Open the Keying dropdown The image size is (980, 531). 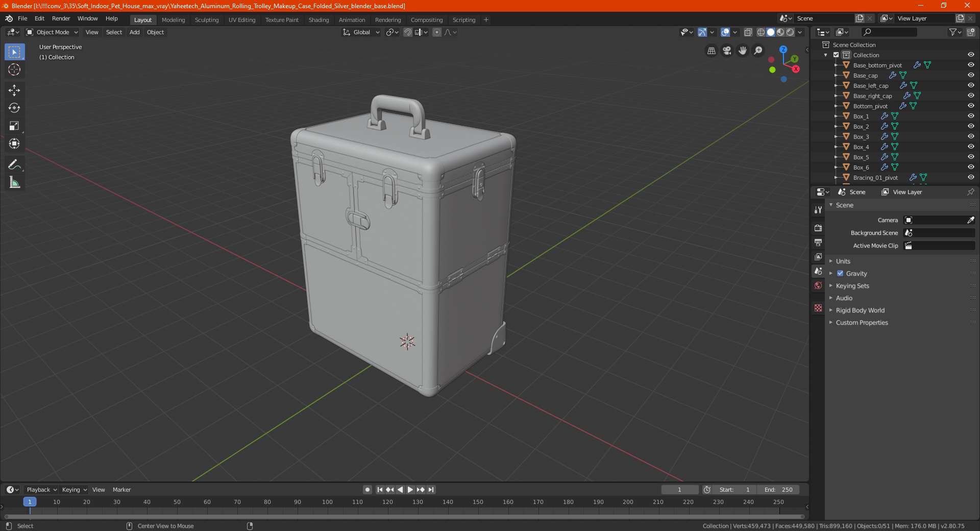[x=74, y=490]
